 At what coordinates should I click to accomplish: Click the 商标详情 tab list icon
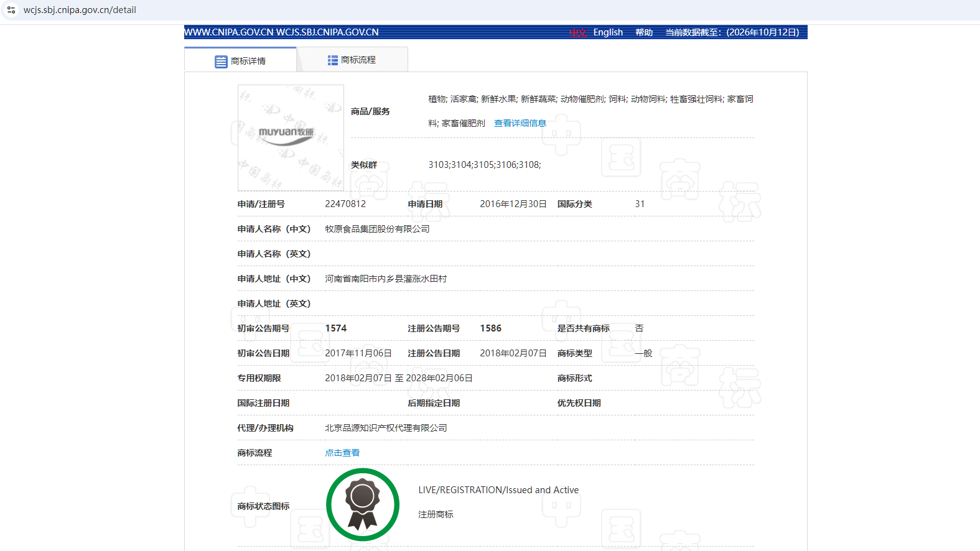click(221, 62)
